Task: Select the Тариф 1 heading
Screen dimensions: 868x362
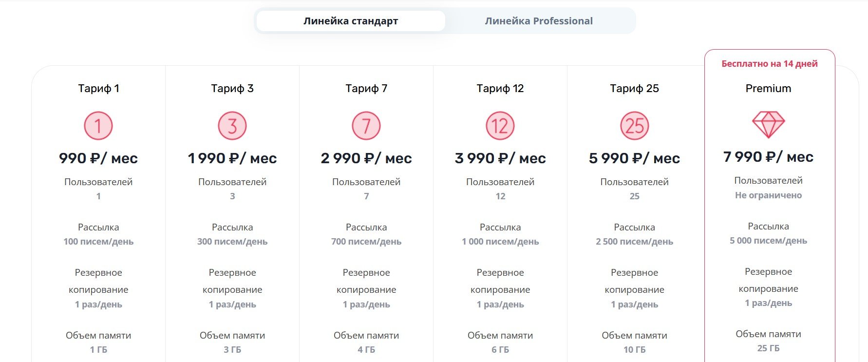Action: (98, 88)
